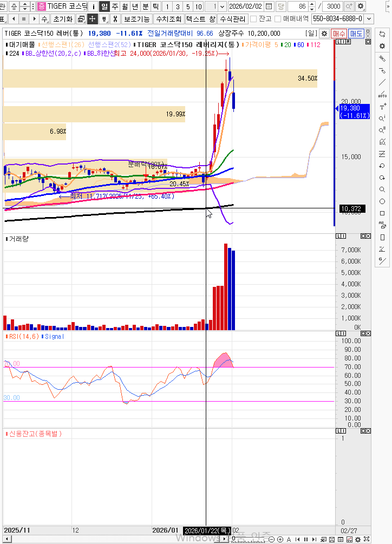Image resolution: width=392 pixels, height=544 pixels.
Task: Open the account number dropdown
Action: [x=369, y=19]
